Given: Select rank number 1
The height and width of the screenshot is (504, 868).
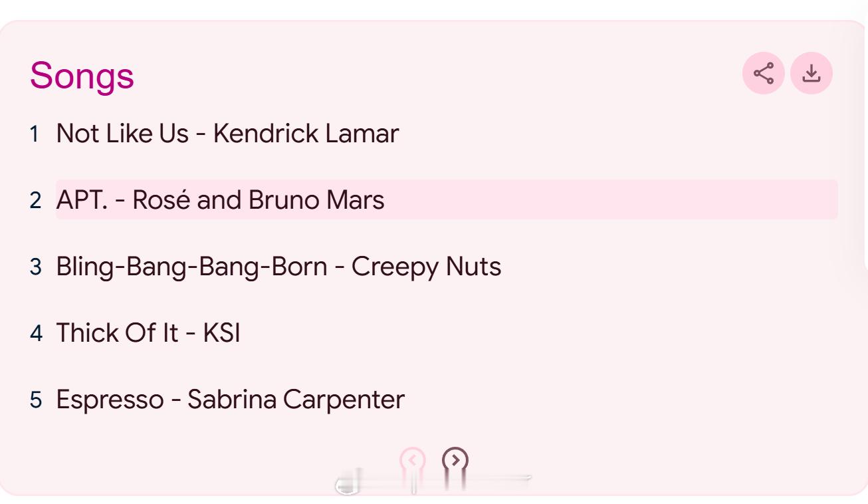Looking at the screenshot, I should (x=35, y=134).
